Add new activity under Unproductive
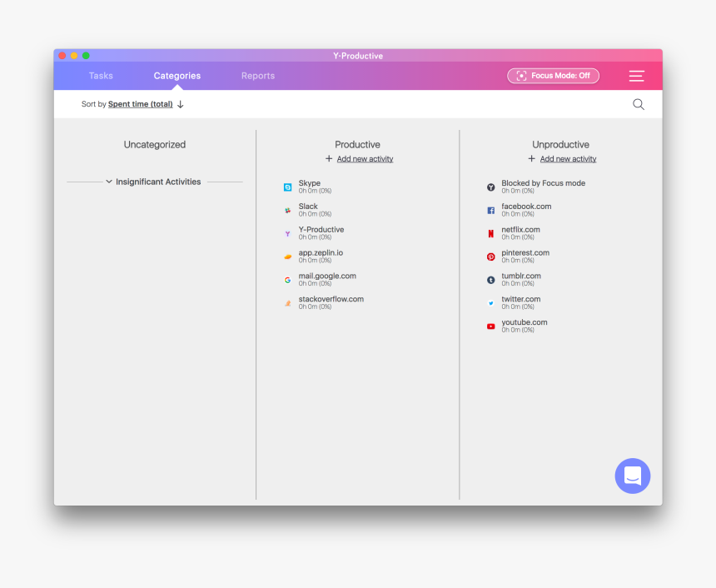This screenshot has height=588, width=716. click(567, 158)
